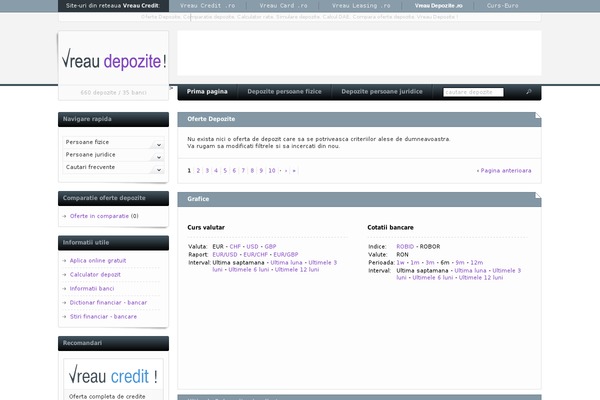
Task: Select 1m period in Cotatii bancare
Action: click(x=414, y=263)
